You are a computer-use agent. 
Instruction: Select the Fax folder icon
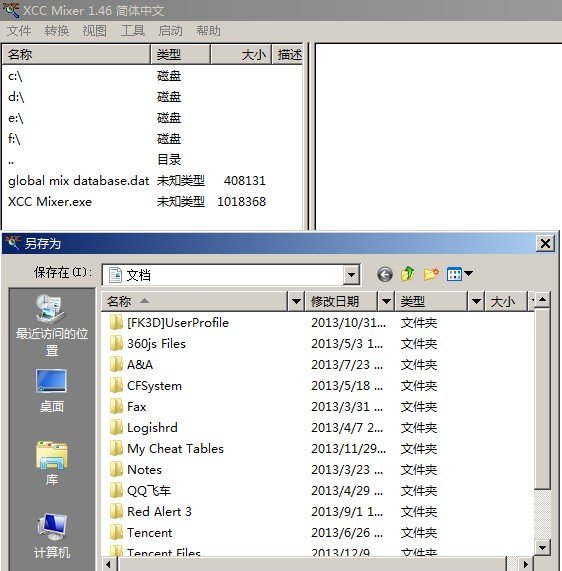point(116,406)
